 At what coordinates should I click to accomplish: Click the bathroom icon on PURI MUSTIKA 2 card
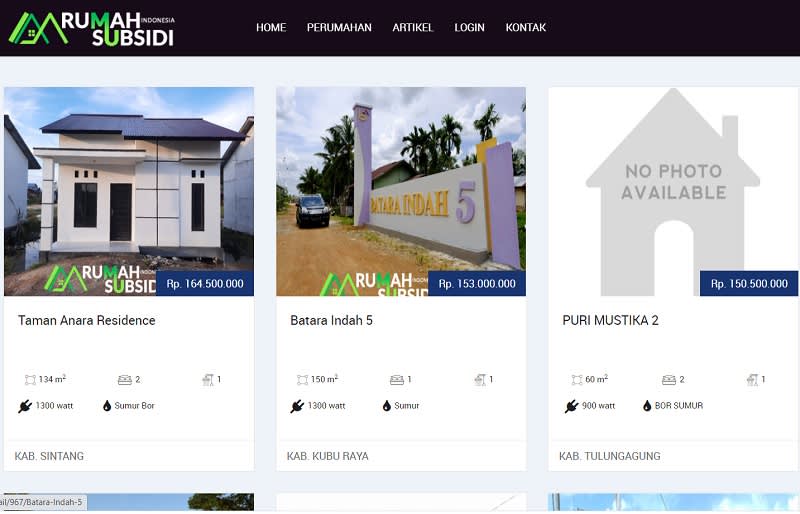(752, 380)
